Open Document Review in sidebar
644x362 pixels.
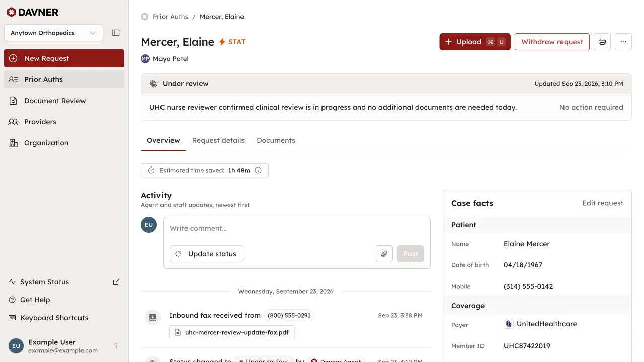[x=64, y=101]
